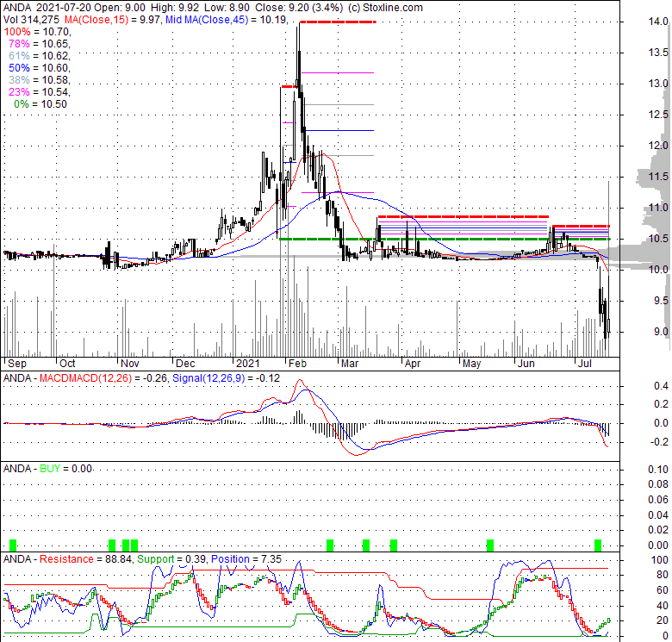The height and width of the screenshot is (642, 672).
Task: Click the Vol 314,275 volume label
Action: [31, 19]
